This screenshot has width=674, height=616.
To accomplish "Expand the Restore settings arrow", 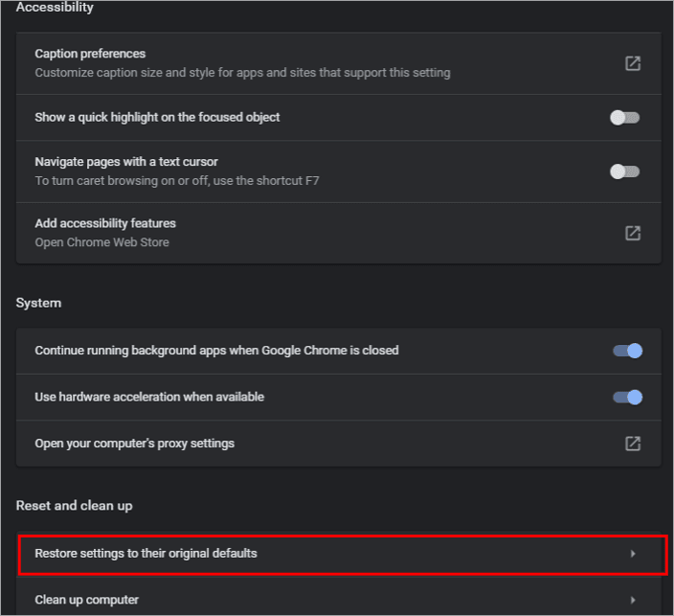I will pos(633,554).
